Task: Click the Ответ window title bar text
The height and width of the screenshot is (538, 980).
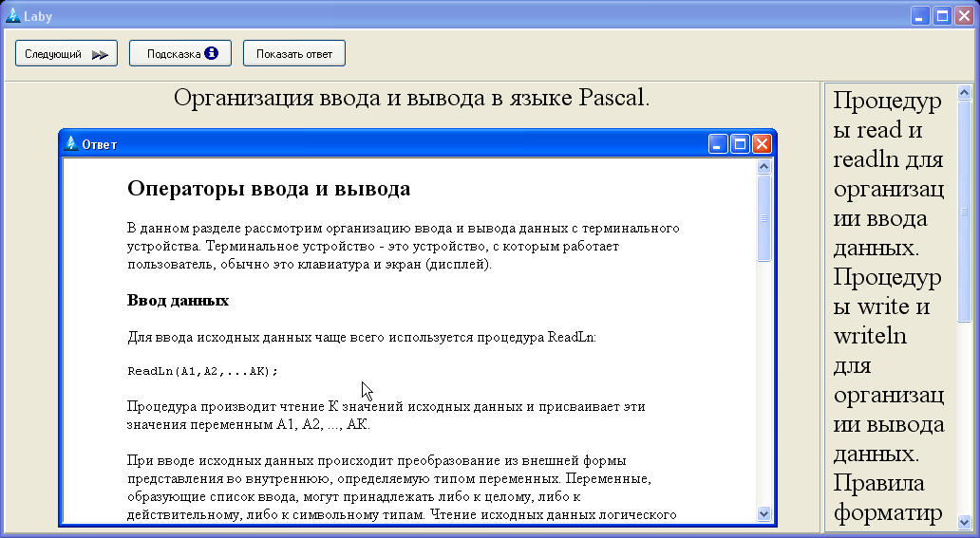Action: click(x=100, y=144)
